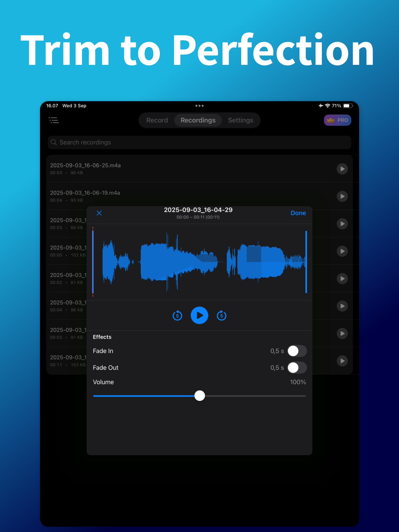Image resolution: width=399 pixels, height=532 pixels.
Task: Tap the airplane mode status icon
Action: coord(321,106)
